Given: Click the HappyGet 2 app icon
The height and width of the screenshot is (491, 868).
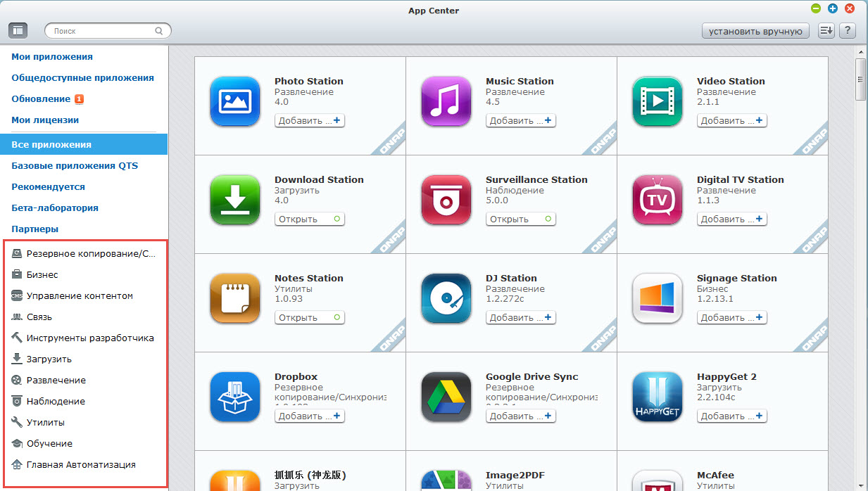Looking at the screenshot, I should [x=658, y=397].
